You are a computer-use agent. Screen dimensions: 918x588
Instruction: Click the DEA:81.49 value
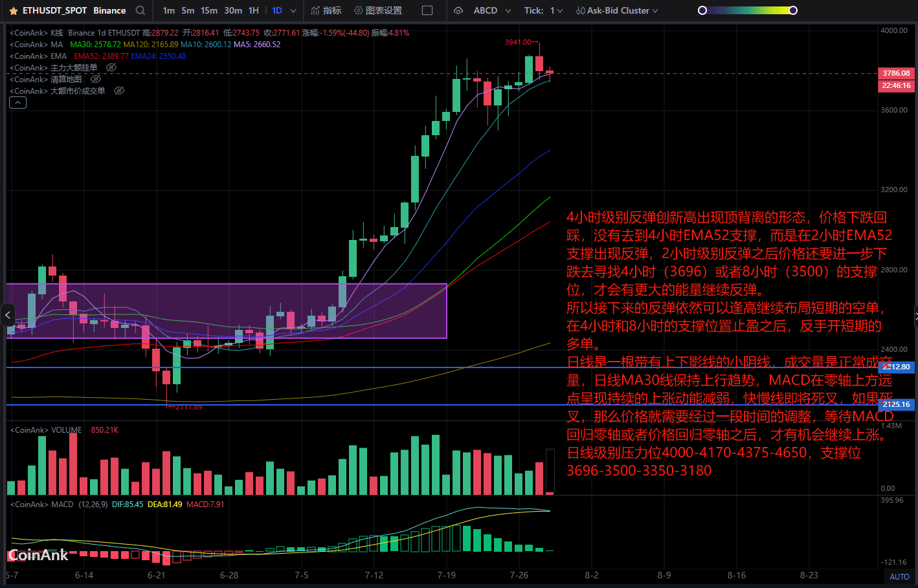[x=165, y=505]
